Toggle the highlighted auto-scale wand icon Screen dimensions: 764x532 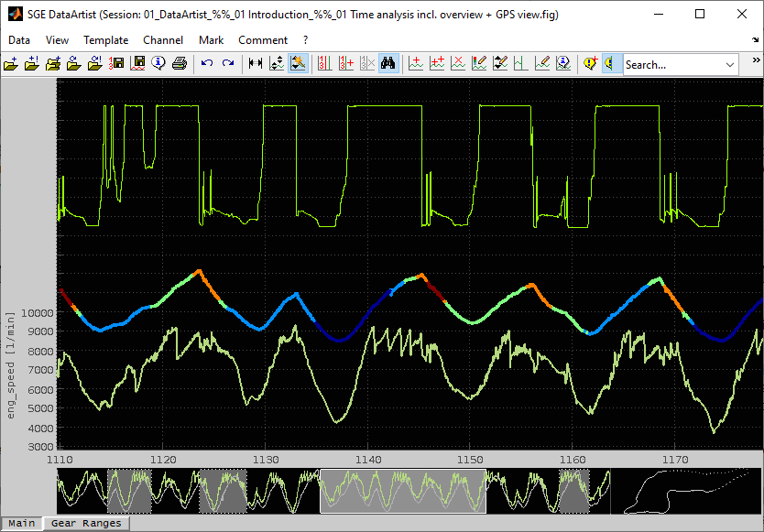(x=298, y=63)
